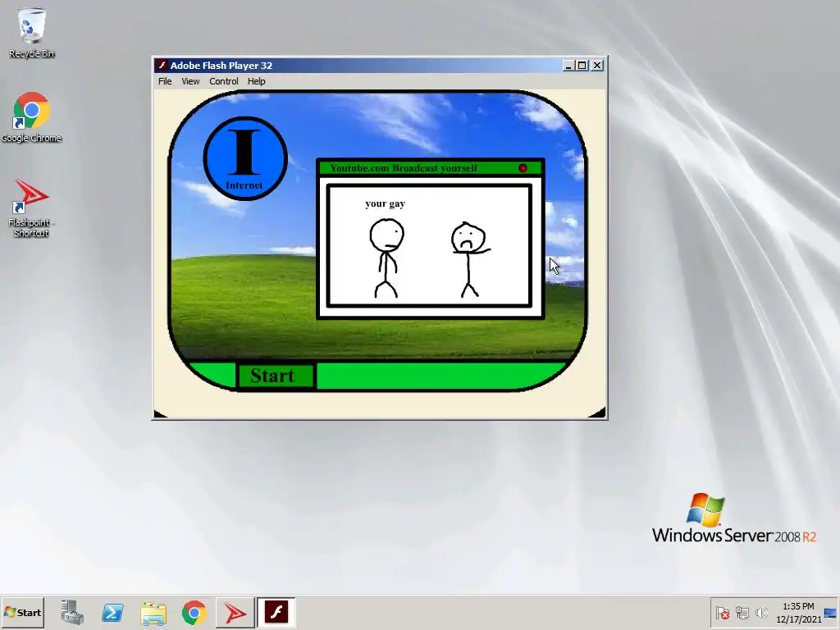Launch PowerShell from the taskbar
The height and width of the screenshot is (630, 840).
pyautogui.click(x=112, y=612)
